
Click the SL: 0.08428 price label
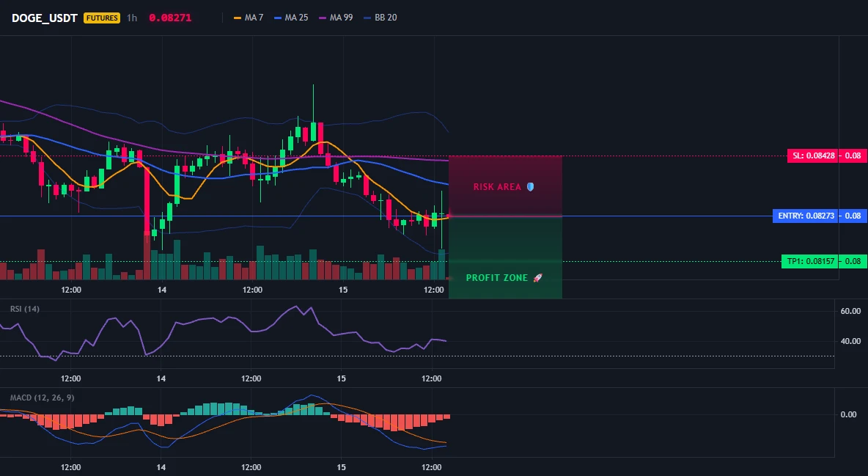tap(812, 155)
